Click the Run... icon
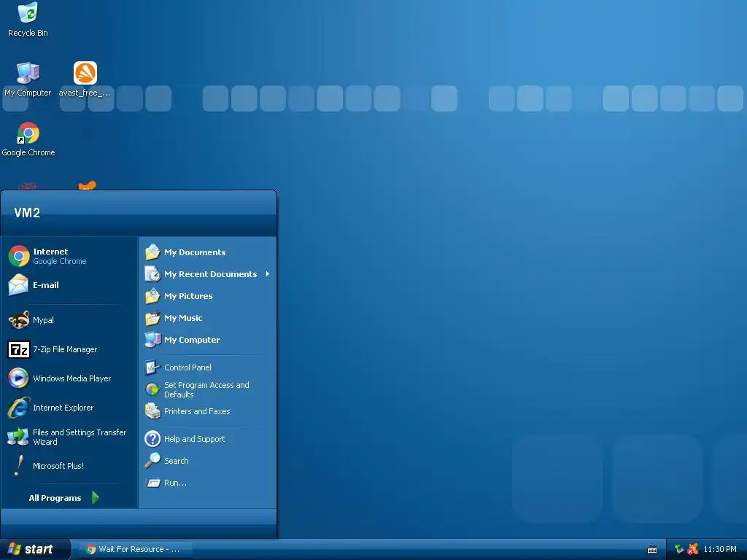Image resolution: width=747 pixels, height=560 pixels. click(x=153, y=483)
